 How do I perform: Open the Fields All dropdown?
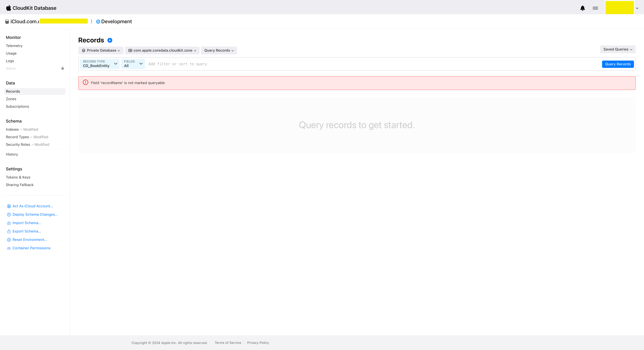[x=133, y=64]
